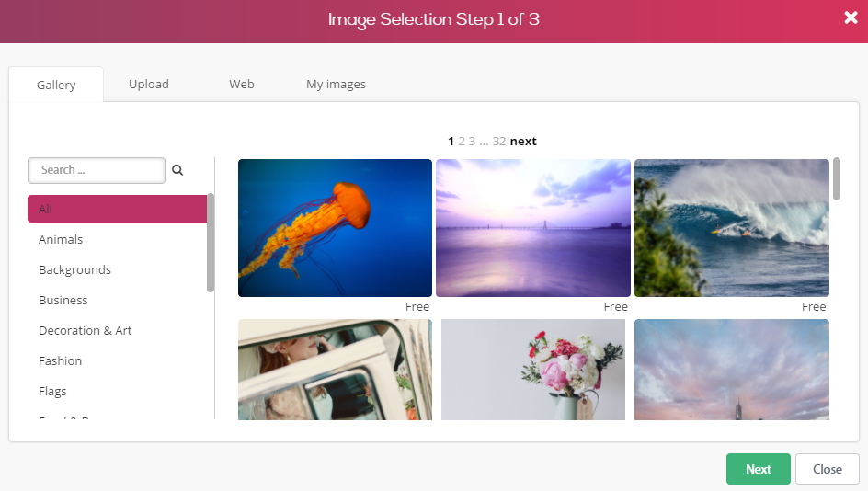Open the Web tab
Image resolution: width=868 pixels, height=491 pixels.
click(x=242, y=84)
